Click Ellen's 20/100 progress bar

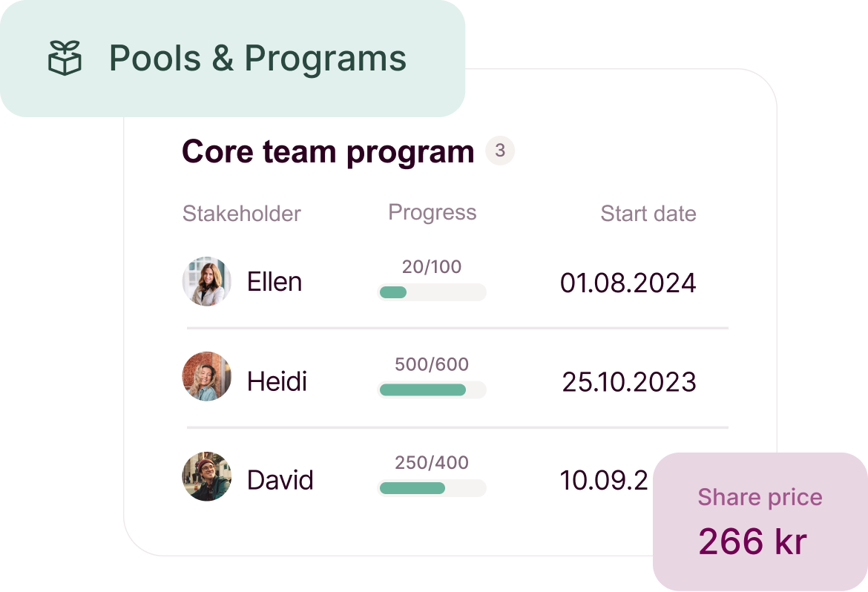tap(432, 292)
